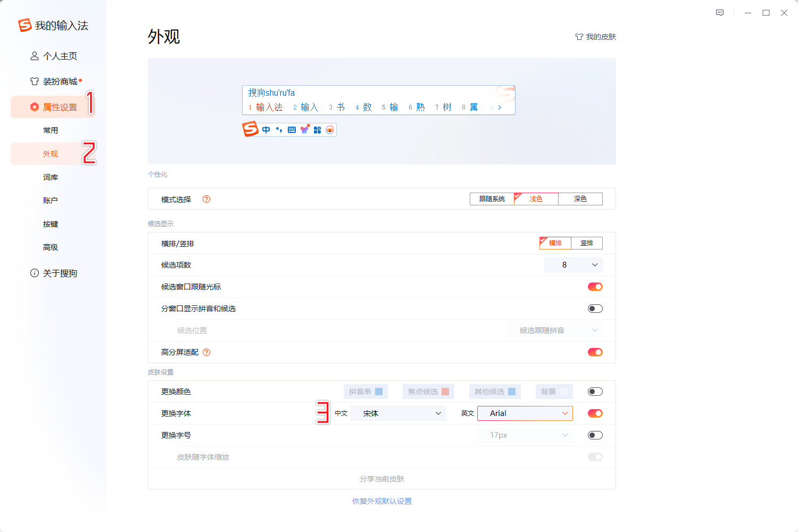Click candidate 1 输入法 in the preview

[265, 107]
